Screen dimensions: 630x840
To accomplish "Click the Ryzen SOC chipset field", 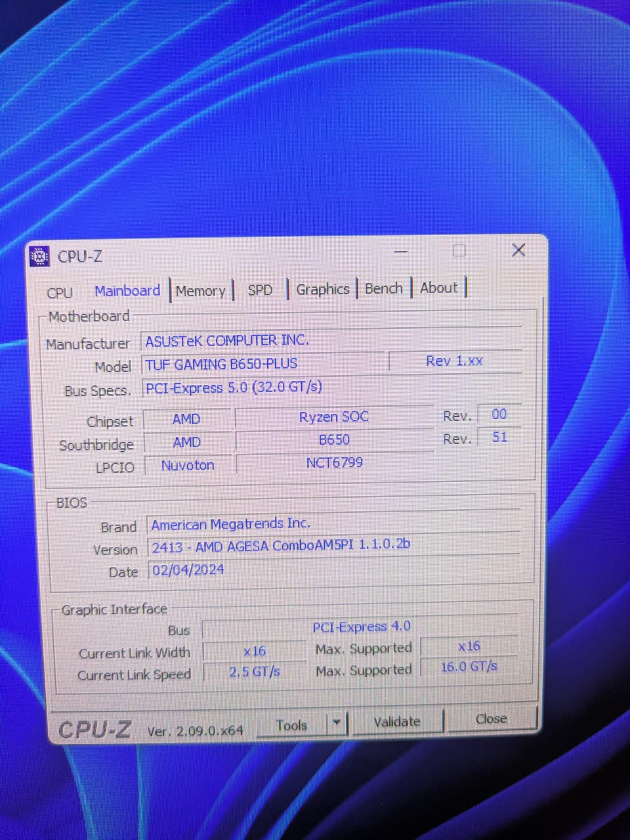I will click(x=334, y=417).
